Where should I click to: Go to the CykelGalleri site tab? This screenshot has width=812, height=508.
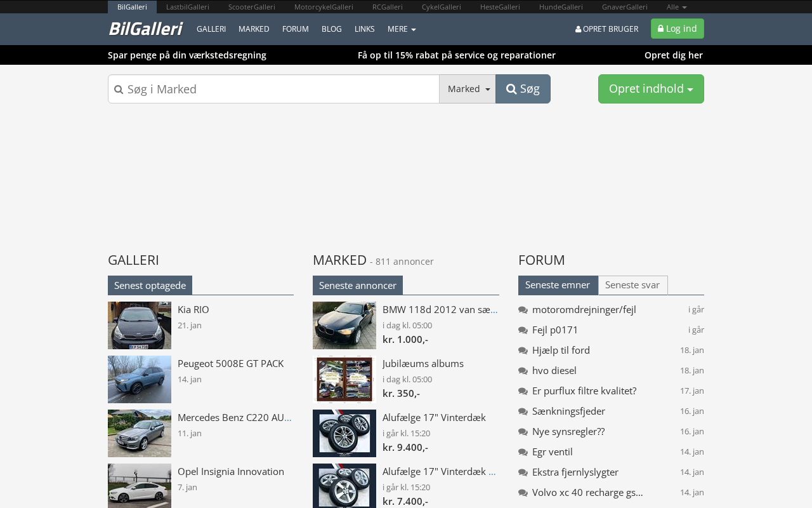click(x=442, y=7)
